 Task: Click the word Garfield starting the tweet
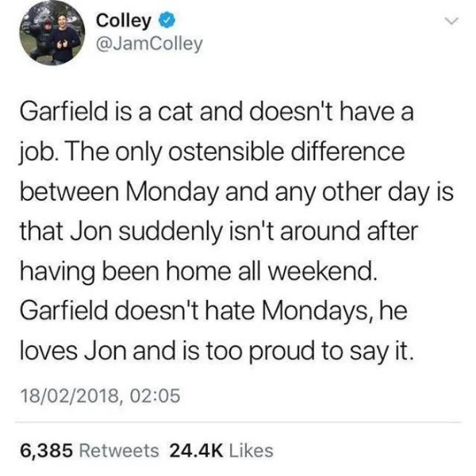pyautogui.click(x=64, y=111)
